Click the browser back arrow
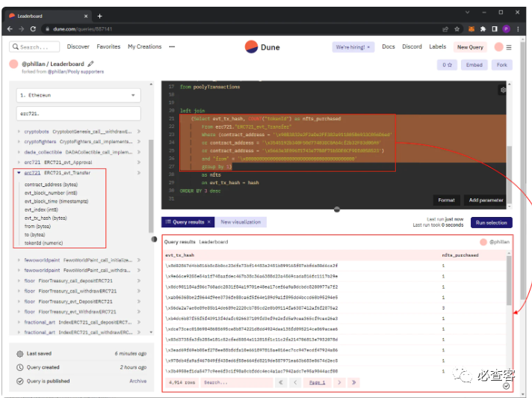 click(10, 29)
